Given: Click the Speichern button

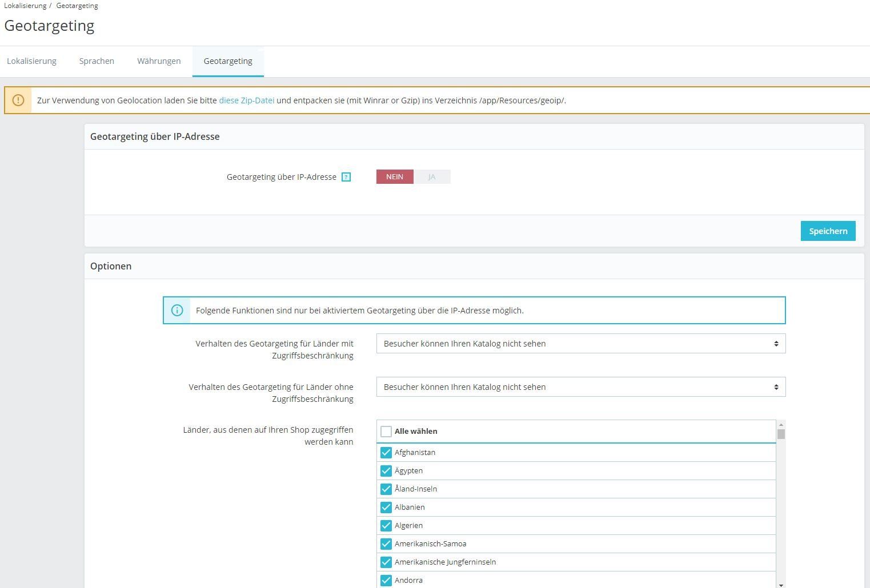Looking at the screenshot, I should pos(828,231).
